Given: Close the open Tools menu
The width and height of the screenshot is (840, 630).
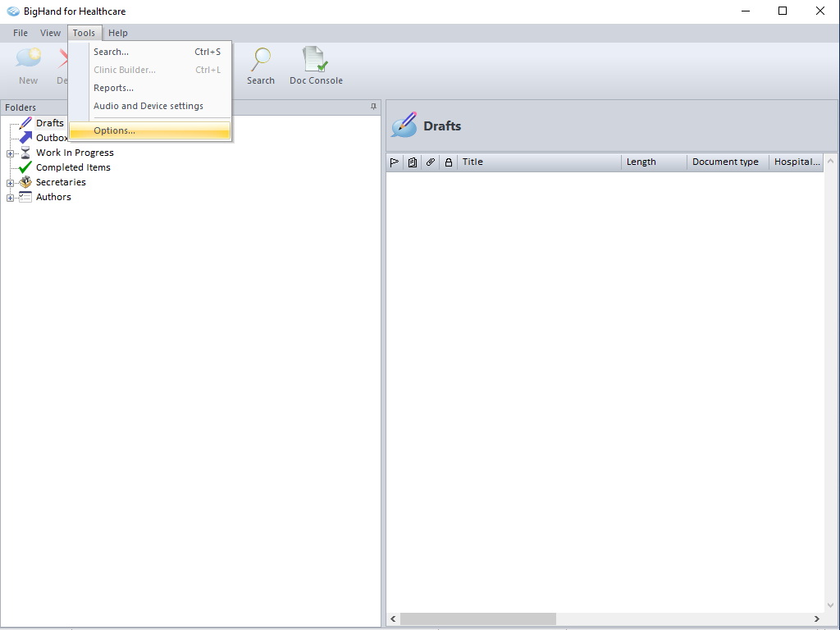Looking at the screenshot, I should 84,33.
